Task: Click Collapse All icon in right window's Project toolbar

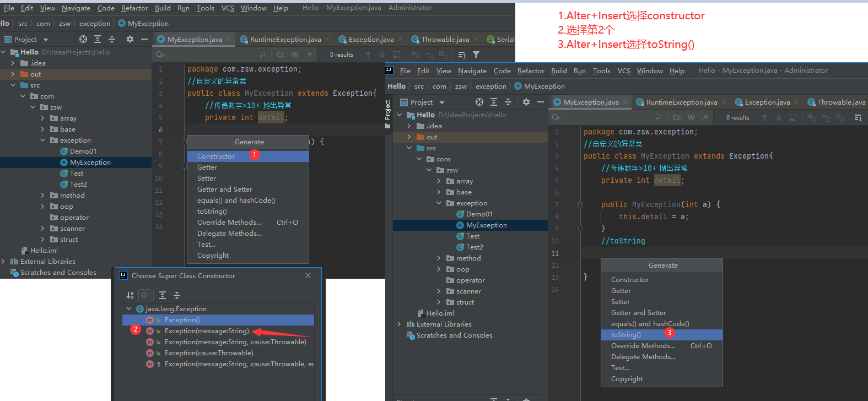Action: point(508,102)
